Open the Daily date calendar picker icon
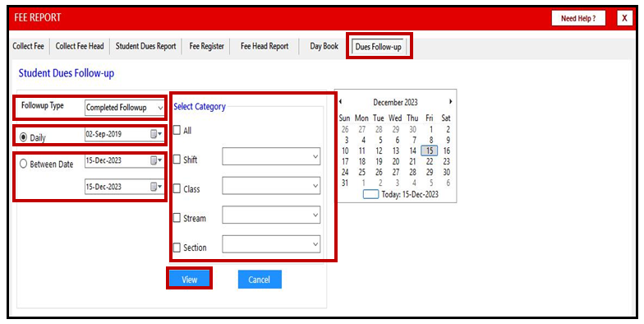Viewport: 644px width, 324px height. (156, 134)
